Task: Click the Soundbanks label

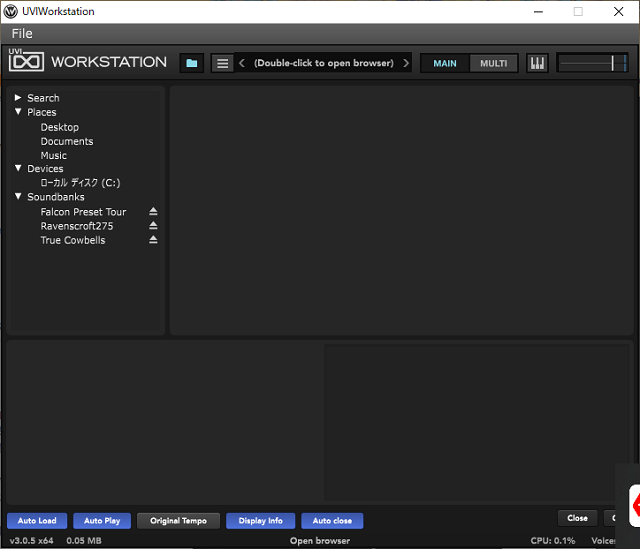Action: pos(56,197)
